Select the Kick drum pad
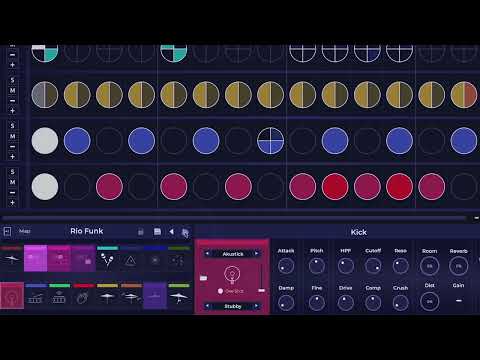Viewport: 480px width, 360px height. click(12, 296)
